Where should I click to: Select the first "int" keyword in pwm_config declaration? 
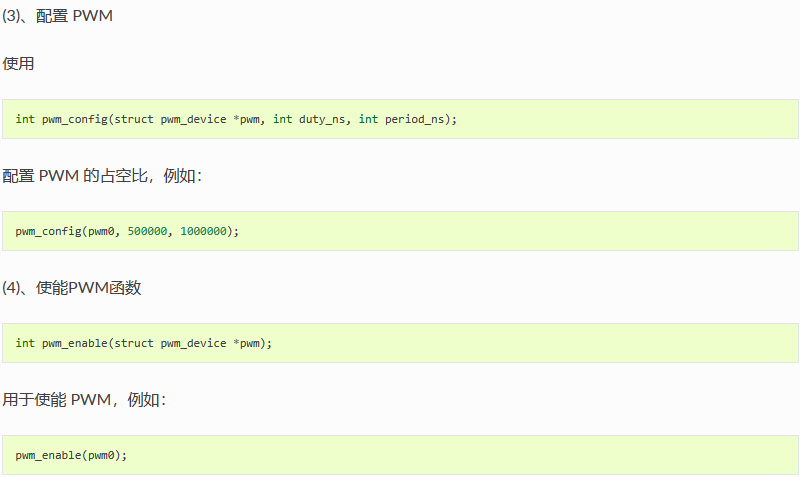coord(25,119)
